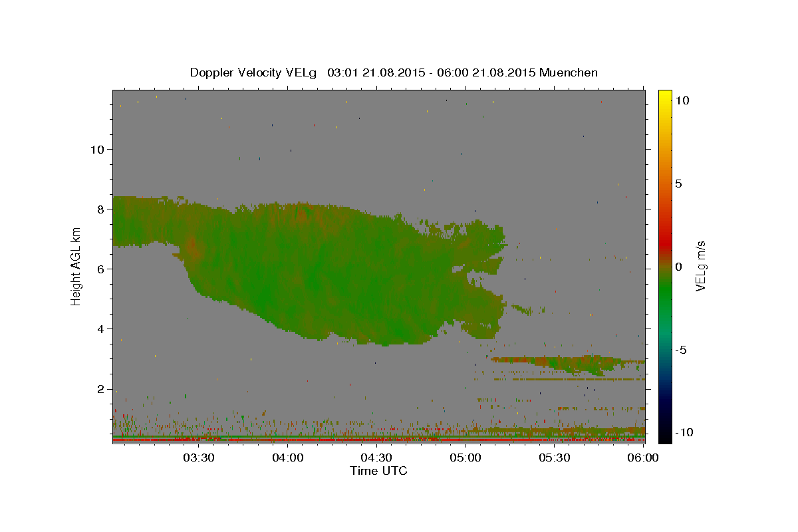798x532 pixels.
Task: Click the black bottom of the colorbar
Action: (664, 436)
